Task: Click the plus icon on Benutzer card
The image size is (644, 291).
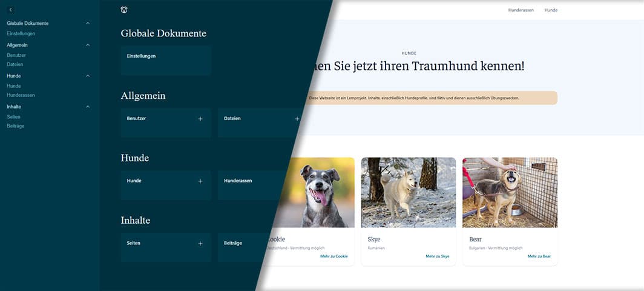Action: 200,119
